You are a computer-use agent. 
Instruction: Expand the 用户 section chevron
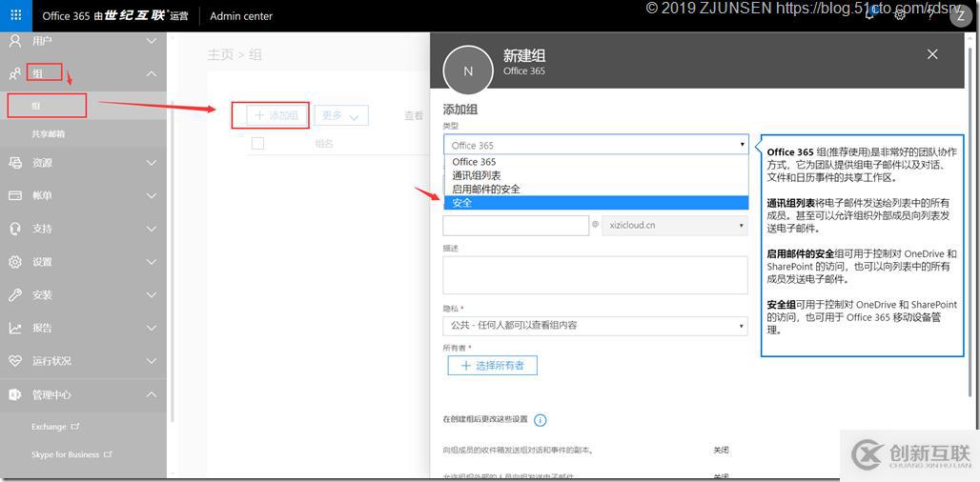[152, 41]
